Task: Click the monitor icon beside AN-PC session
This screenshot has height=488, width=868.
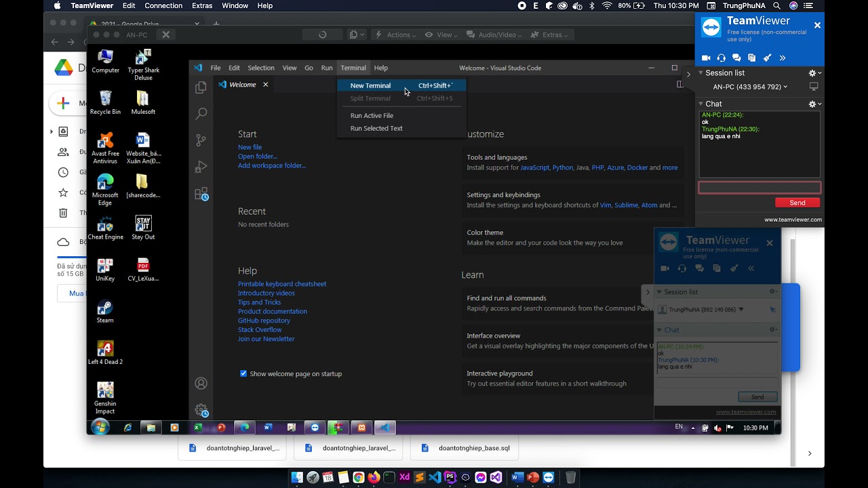Action: 814,87
